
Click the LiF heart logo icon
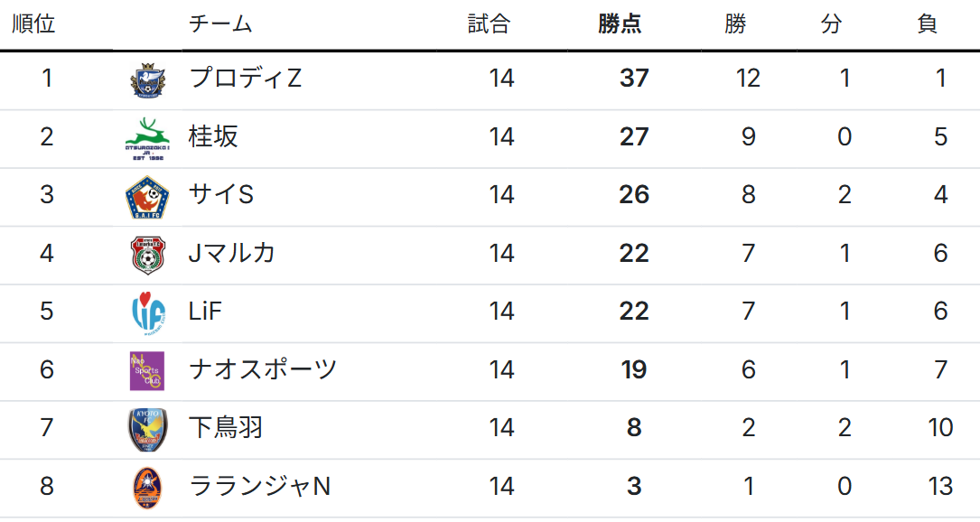[146, 312]
